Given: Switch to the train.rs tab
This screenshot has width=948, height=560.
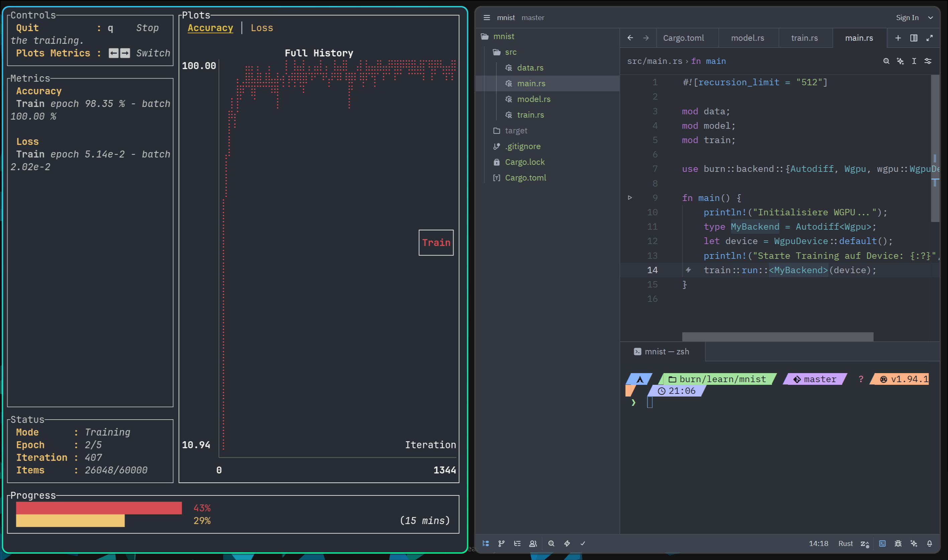Looking at the screenshot, I should pyautogui.click(x=804, y=38).
